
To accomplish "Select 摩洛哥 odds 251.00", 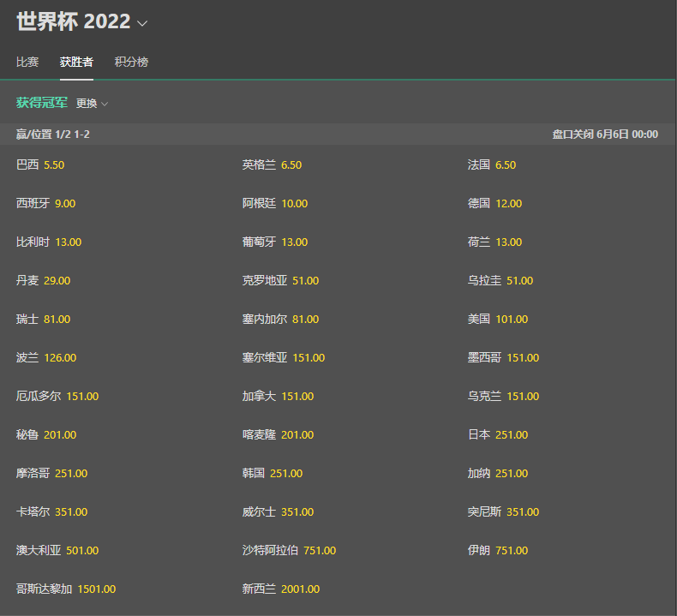I will pos(51,473).
